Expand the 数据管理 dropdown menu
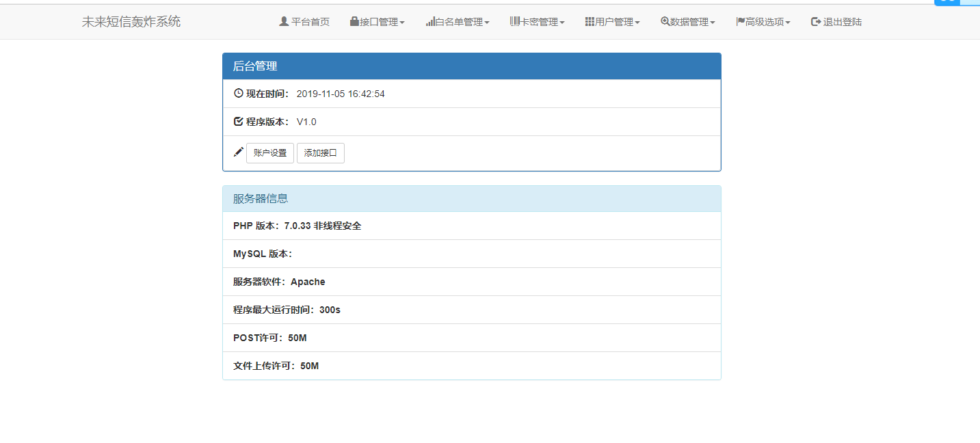The image size is (980, 443). tap(688, 21)
